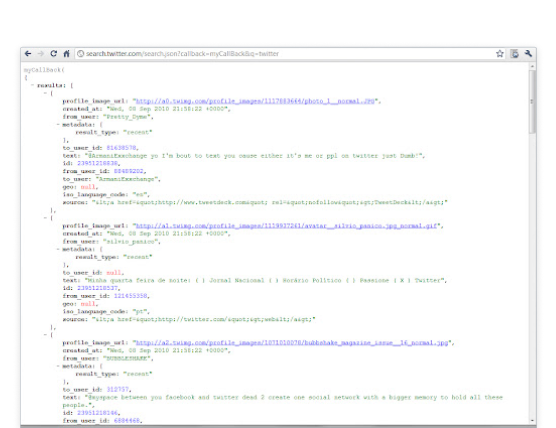Click the to_user value "ArmaniExechange"
This screenshot has width=556, height=428.
tap(127, 179)
